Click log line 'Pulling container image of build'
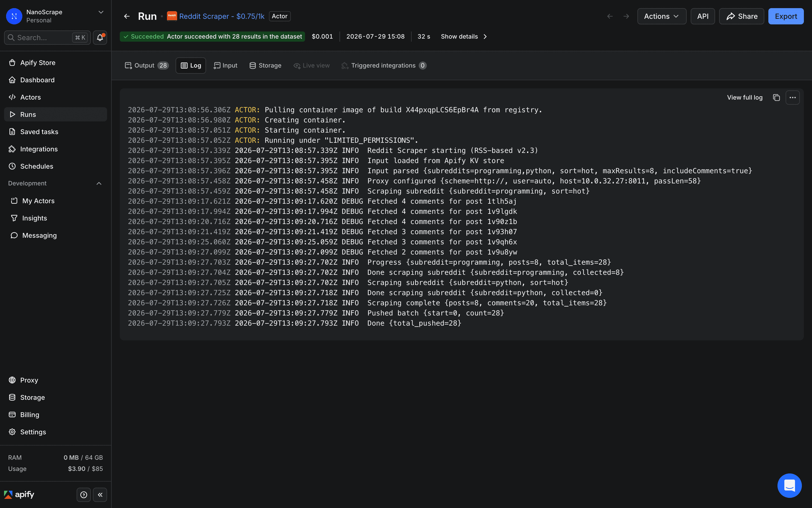The width and height of the screenshot is (812, 508). (x=335, y=110)
